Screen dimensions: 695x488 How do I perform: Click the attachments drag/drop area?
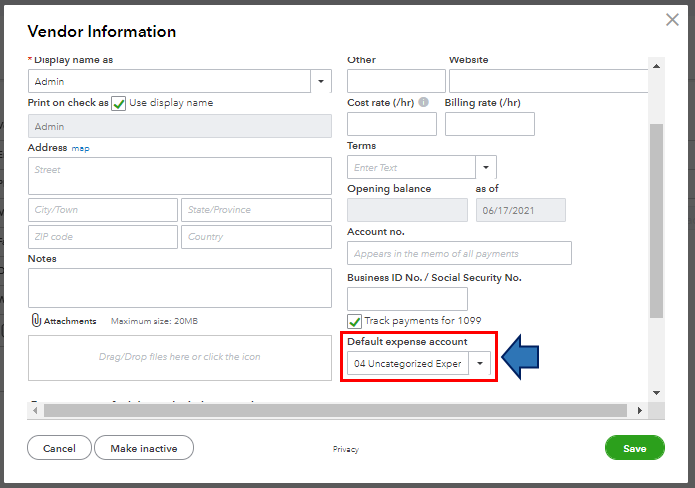pyautogui.click(x=180, y=357)
